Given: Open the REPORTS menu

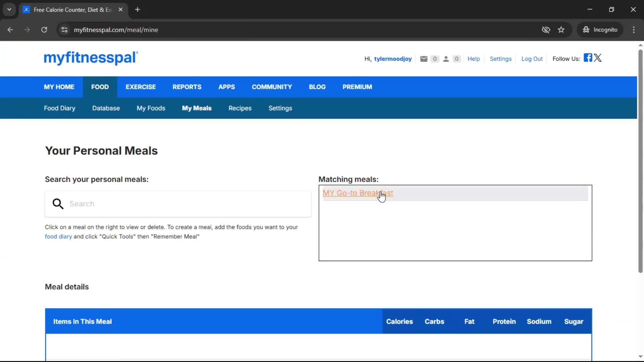Looking at the screenshot, I should click(x=187, y=87).
